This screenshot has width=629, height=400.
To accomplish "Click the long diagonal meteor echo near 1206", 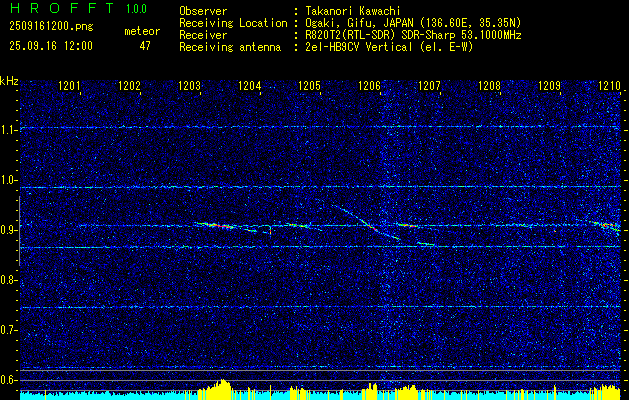I will tap(366, 222).
